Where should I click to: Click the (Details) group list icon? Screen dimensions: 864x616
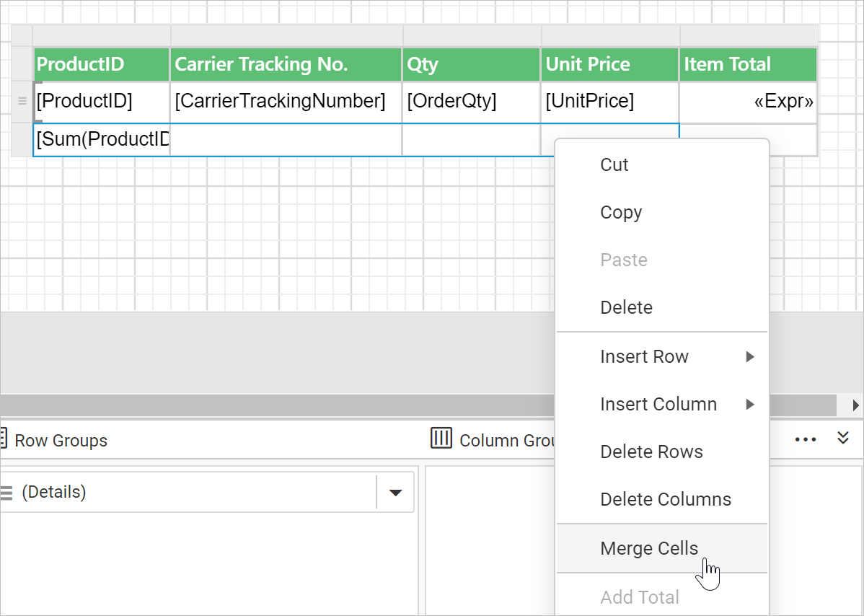(x=6, y=493)
